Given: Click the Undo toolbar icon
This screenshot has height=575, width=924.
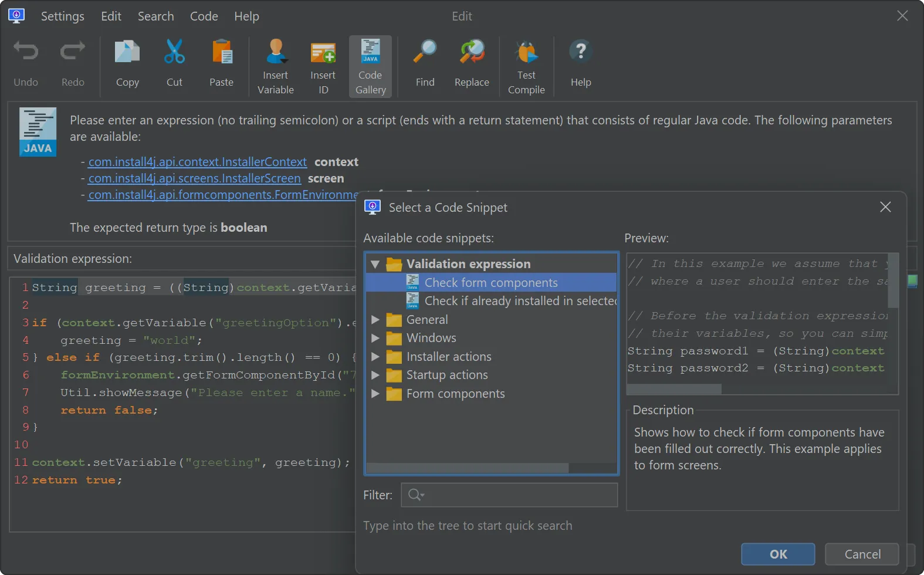Looking at the screenshot, I should pos(26,52).
